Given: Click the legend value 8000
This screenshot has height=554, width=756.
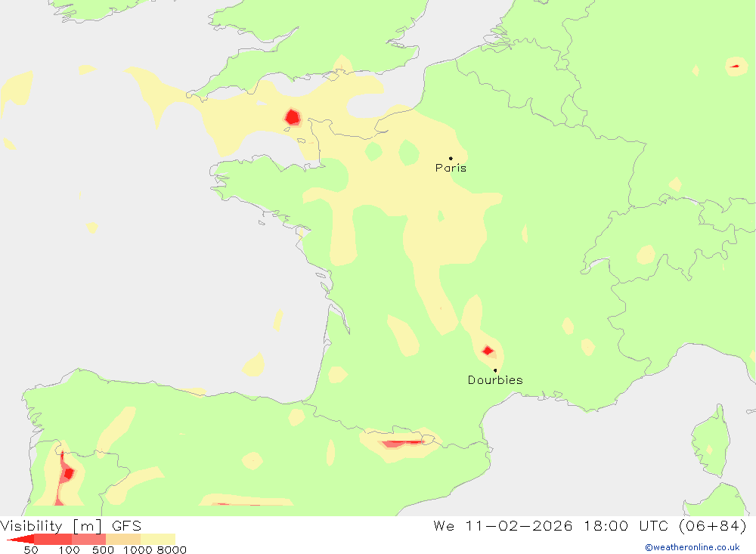Looking at the screenshot, I should (172, 549).
